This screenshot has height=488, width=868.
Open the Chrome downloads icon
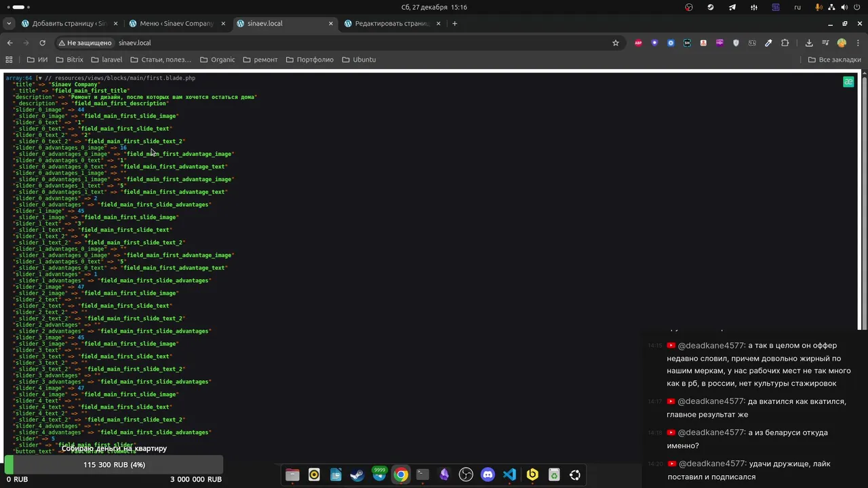(x=809, y=43)
